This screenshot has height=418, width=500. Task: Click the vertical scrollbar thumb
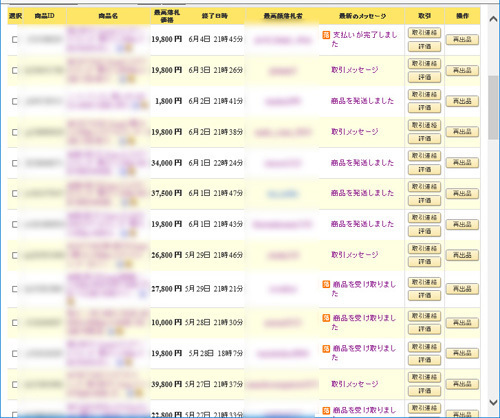pyautogui.click(x=493, y=107)
